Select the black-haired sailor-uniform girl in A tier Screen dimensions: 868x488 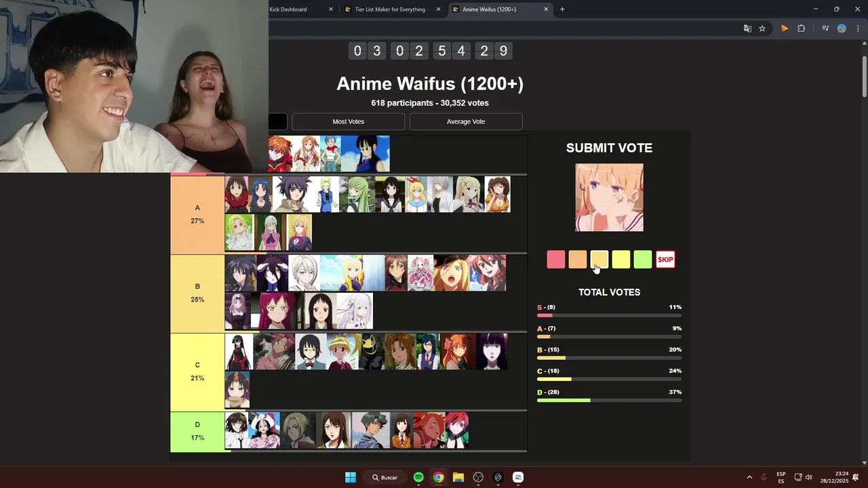[391, 195]
